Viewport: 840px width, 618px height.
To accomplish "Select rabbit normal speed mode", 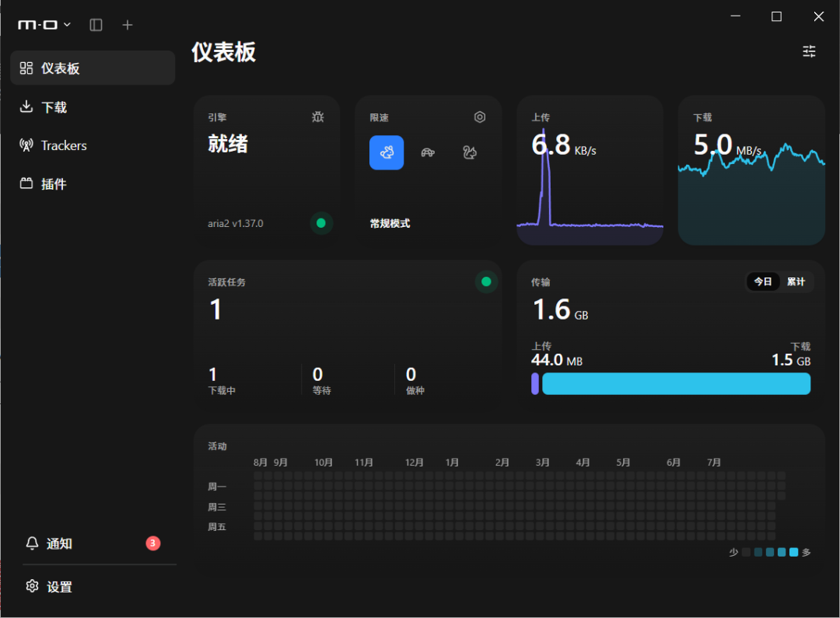I will pyautogui.click(x=387, y=152).
